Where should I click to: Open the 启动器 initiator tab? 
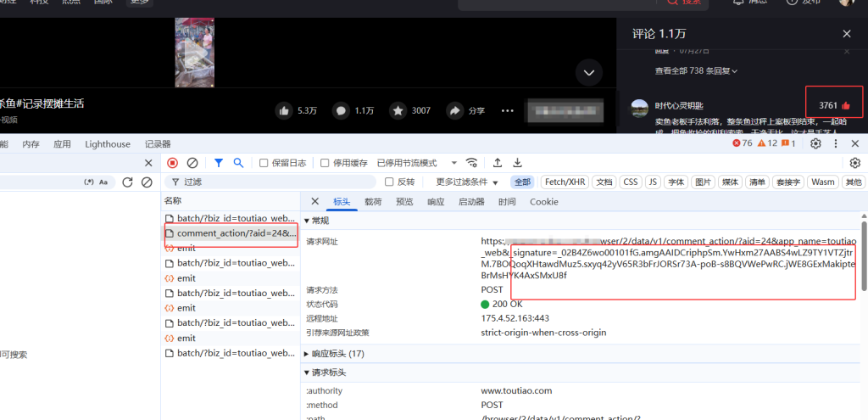pyautogui.click(x=471, y=202)
